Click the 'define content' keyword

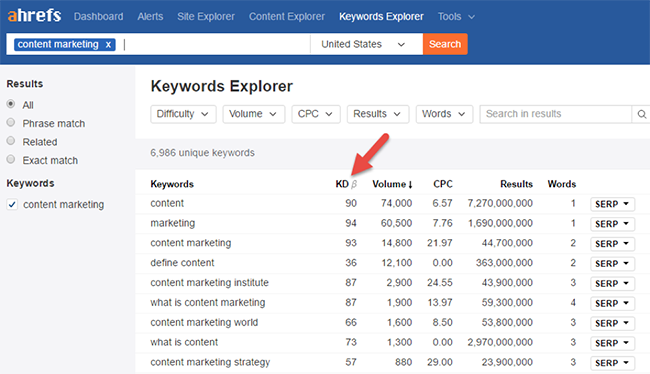coord(182,263)
